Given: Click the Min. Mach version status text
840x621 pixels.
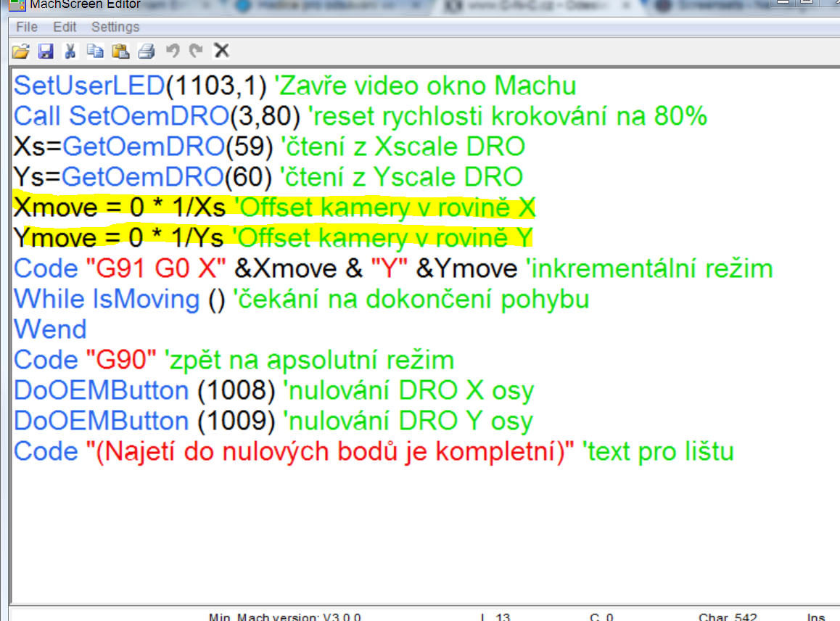Looking at the screenshot, I should [284, 617].
